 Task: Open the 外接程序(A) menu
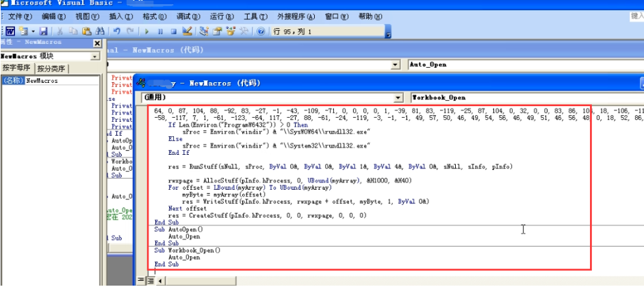point(296,16)
